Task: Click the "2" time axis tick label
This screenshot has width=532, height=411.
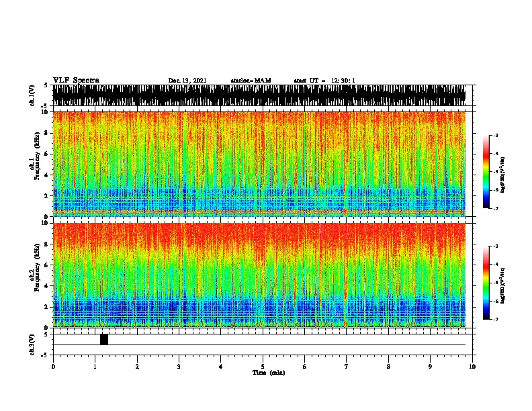Action: coord(137,367)
